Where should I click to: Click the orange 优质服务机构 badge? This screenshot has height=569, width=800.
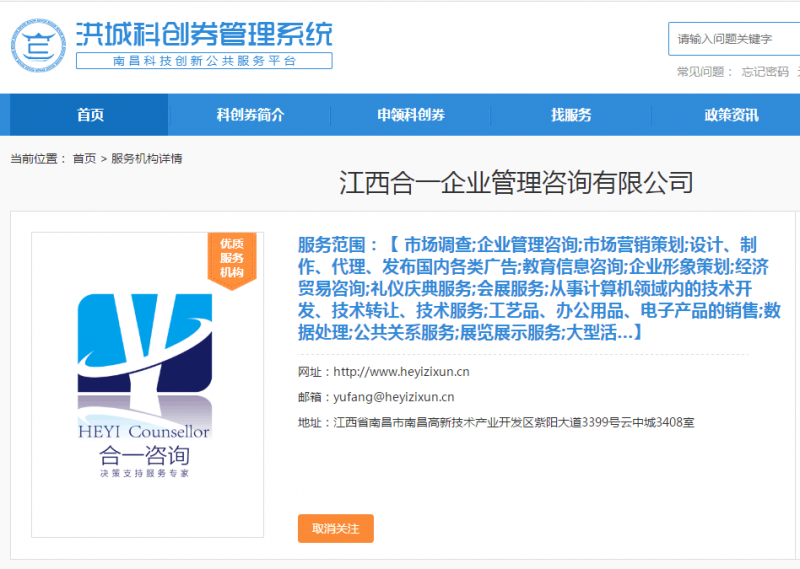[231, 258]
